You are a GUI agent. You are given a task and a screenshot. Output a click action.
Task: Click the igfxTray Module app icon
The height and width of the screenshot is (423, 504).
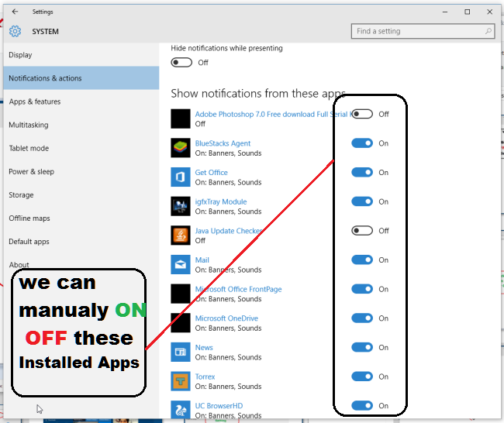pyautogui.click(x=181, y=206)
